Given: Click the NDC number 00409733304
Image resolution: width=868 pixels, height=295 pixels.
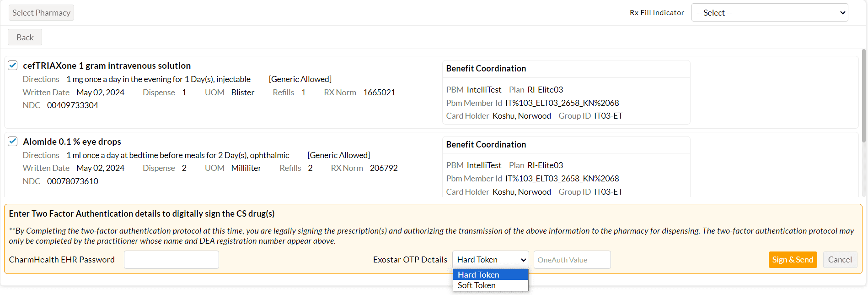Looking at the screenshot, I should 72,105.
